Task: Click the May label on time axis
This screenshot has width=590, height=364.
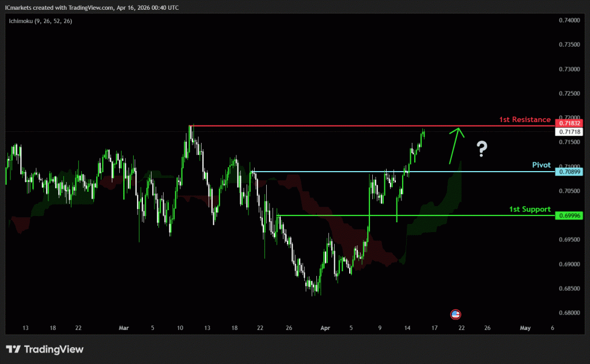Action: 525,328
